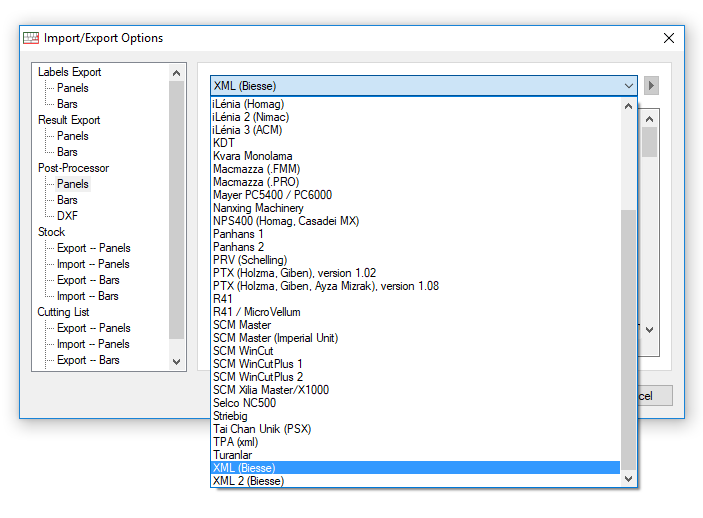Image resolution: width=703 pixels, height=518 pixels.
Task: Click the tree panel scroll-down arrow
Action: click(177, 361)
